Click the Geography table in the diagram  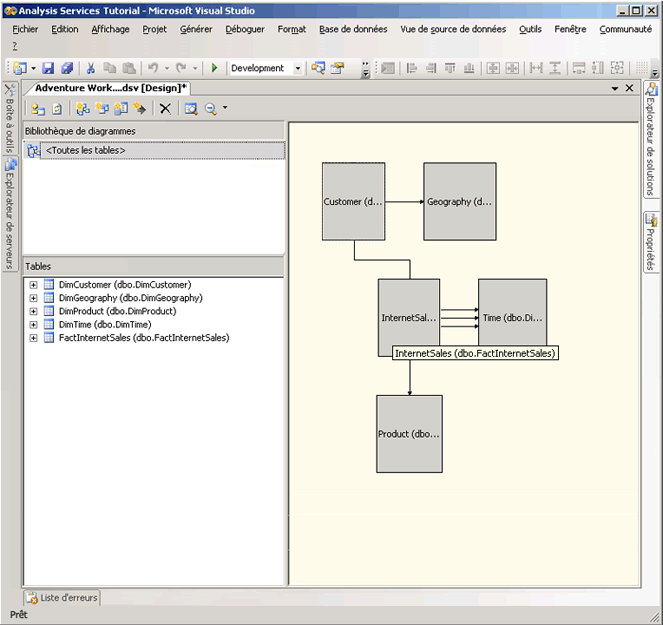coord(459,201)
